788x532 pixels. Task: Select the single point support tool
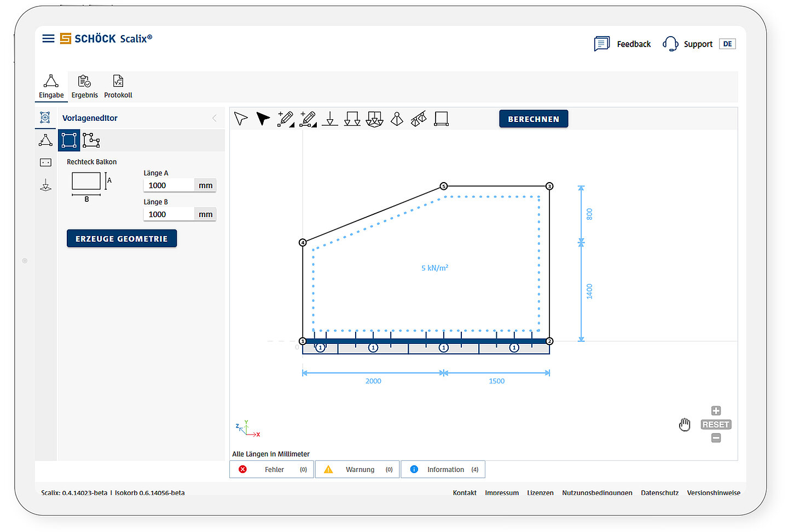tap(397, 119)
